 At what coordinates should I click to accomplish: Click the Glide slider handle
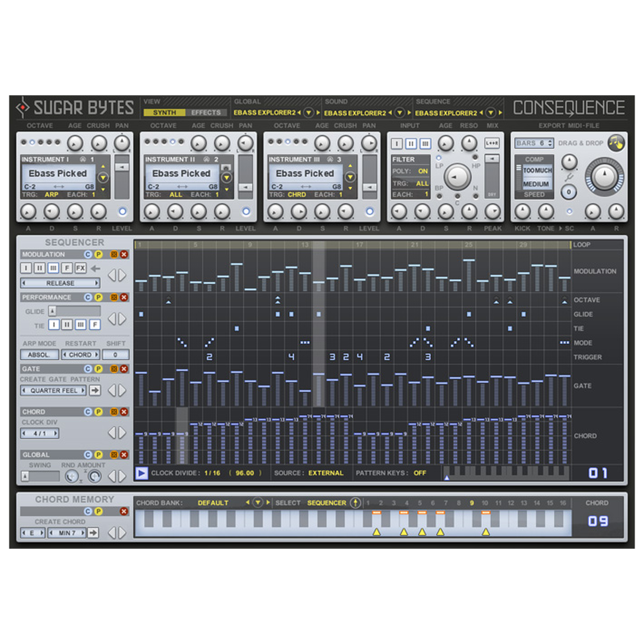tap(52, 311)
